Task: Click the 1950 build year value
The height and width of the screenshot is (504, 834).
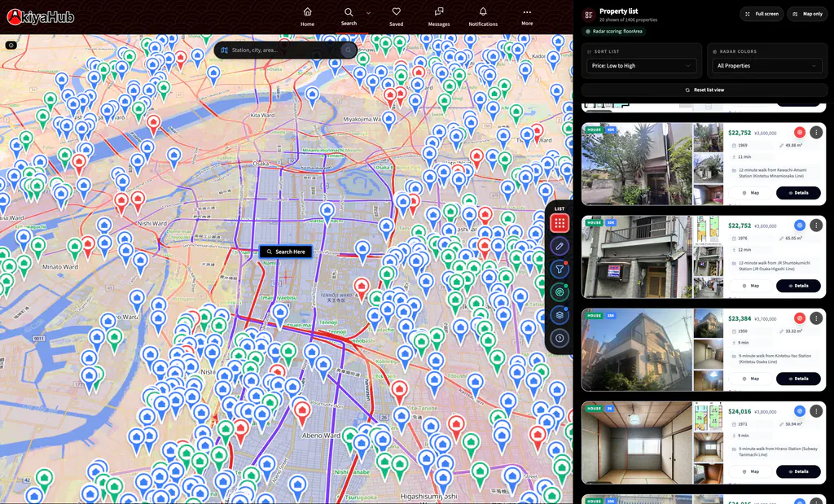Action: point(744,331)
